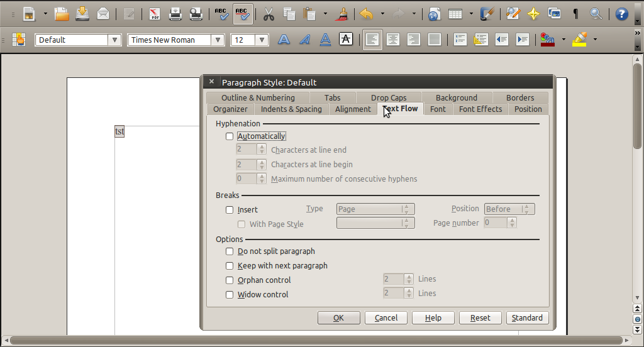Click the Justified alignment icon

[x=434, y=40]
